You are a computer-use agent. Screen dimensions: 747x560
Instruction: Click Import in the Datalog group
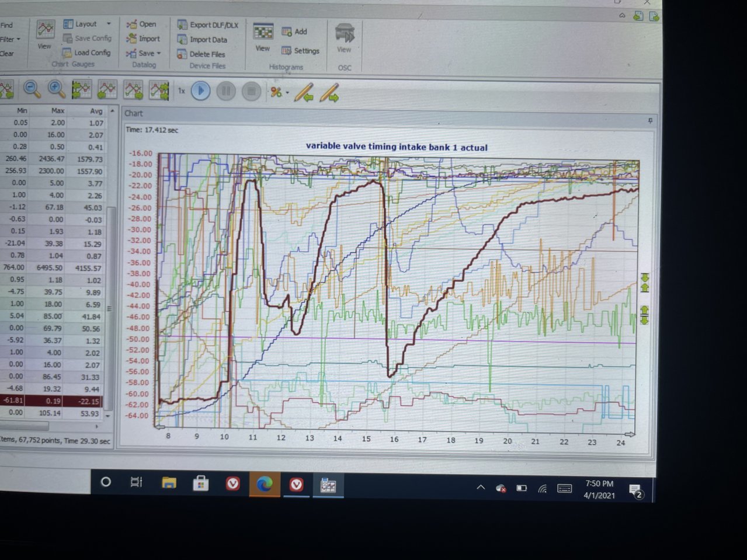(x=143, y=39)
